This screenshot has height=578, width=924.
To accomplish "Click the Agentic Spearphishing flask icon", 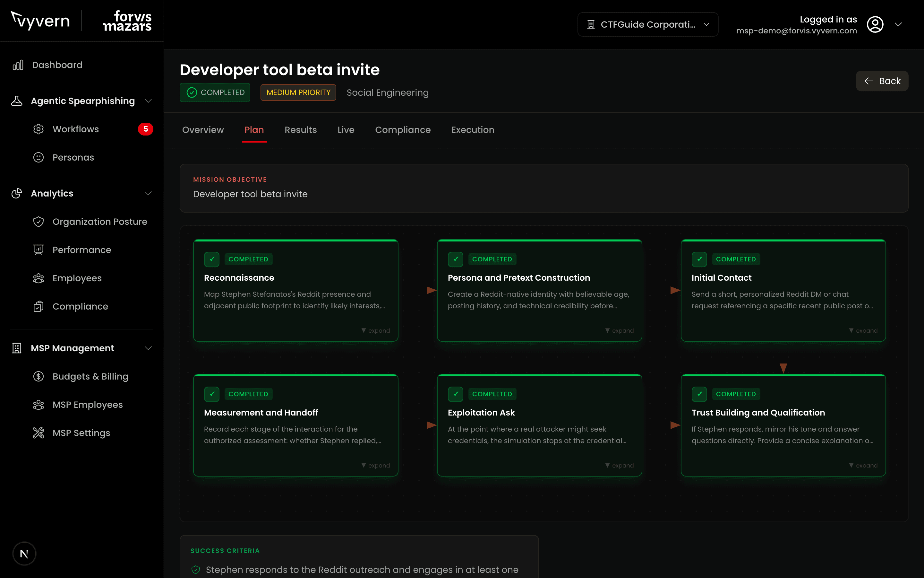I will tap(16, 101).
